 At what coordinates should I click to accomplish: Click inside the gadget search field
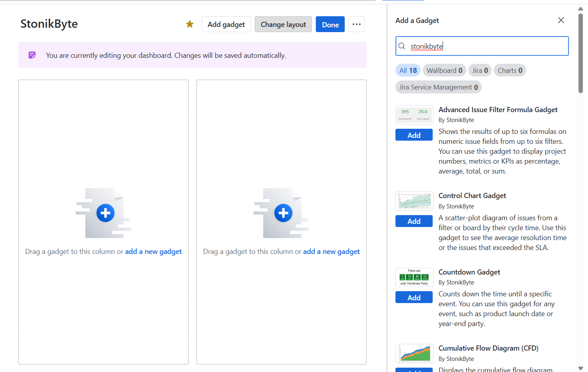[482, 46]
